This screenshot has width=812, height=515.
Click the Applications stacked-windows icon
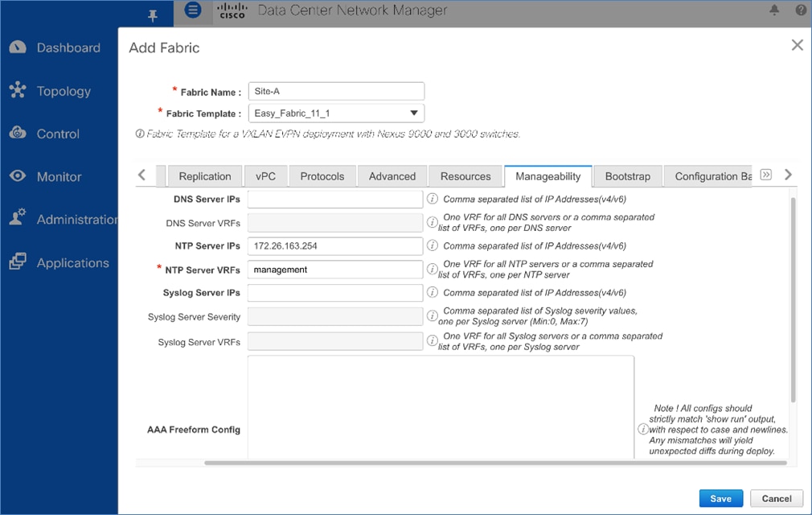pyautogui.click(x=18, y=262)
